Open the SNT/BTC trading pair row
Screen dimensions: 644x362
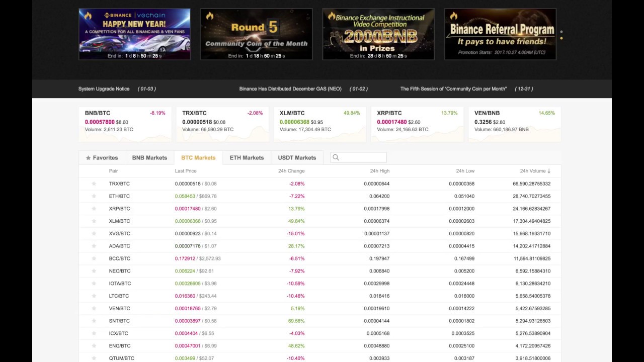pos(319,321)
